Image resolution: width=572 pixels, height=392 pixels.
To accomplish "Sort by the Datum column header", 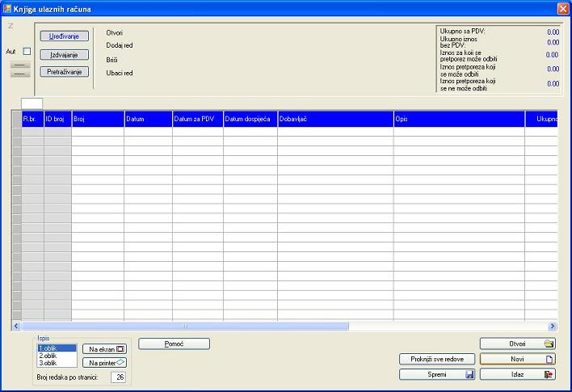I will coord(148,119).
